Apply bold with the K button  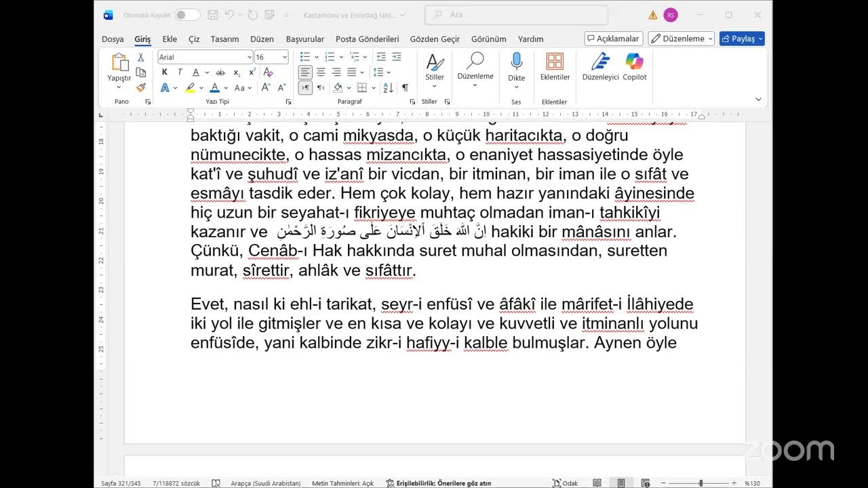click(x=165, y=73)
